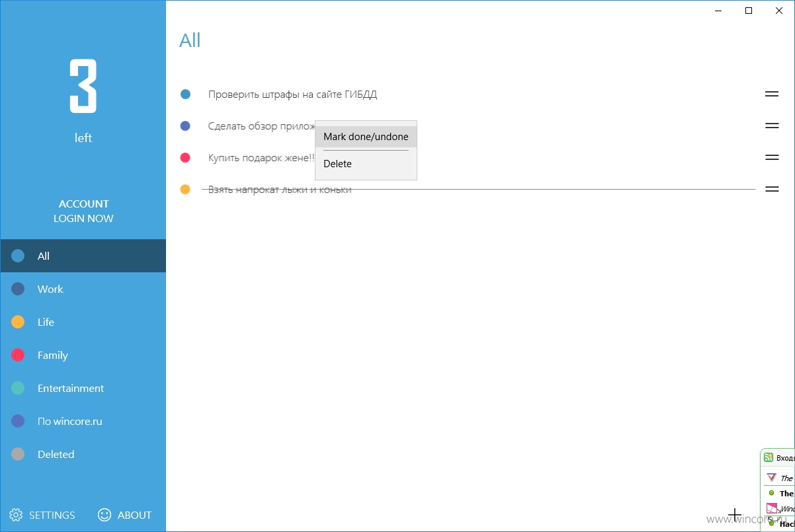Click the purple dot beside По wincore.ru
The width and height of the screenshot is (795, 532).
point(18,421)
